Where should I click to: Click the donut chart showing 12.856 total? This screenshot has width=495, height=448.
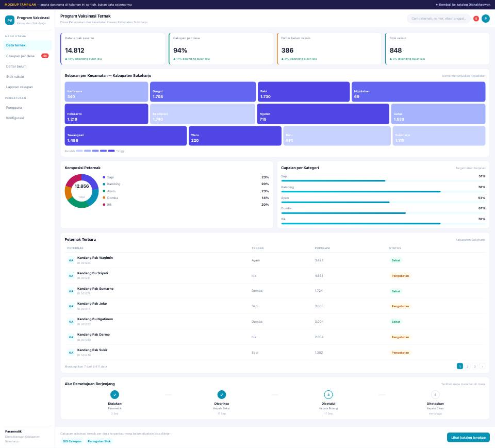[81, 191]
